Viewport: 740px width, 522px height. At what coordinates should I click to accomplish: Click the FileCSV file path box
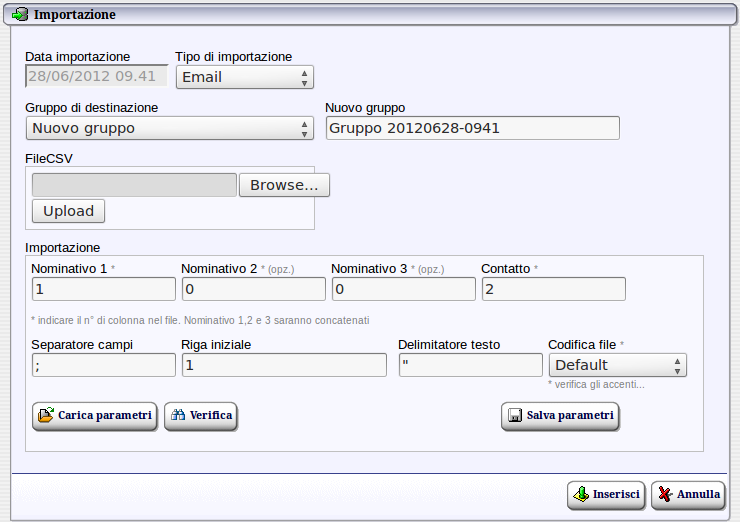click(134, 185)
